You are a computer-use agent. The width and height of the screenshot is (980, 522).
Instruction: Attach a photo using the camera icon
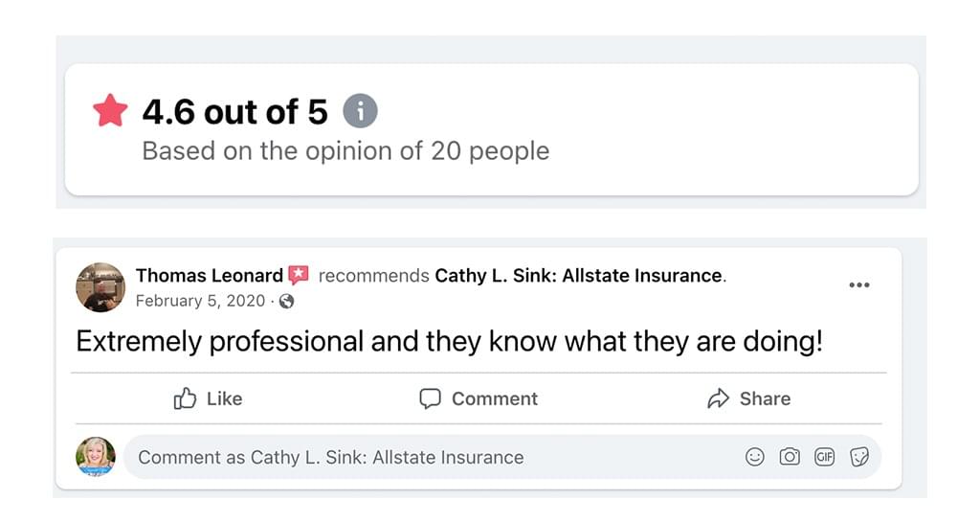(x=790, y=457)
